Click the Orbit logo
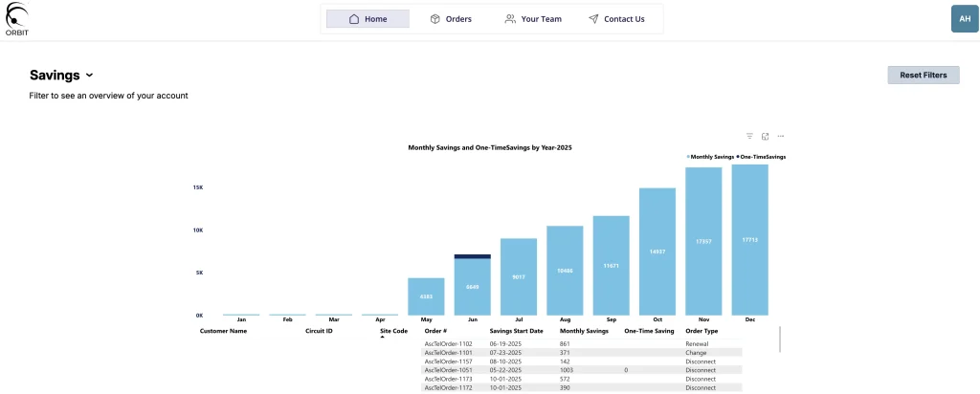This screenshot has height=394, width=980. coord(17,18)
